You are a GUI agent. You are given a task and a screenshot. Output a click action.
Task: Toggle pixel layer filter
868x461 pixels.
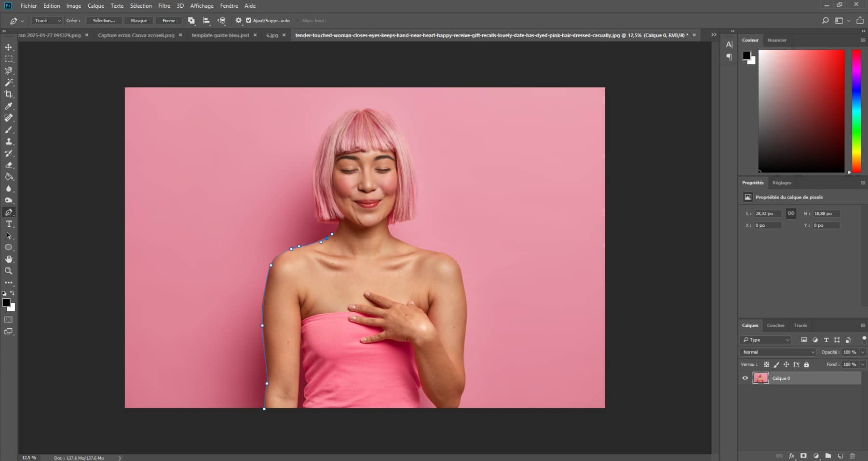click(804, 340)
